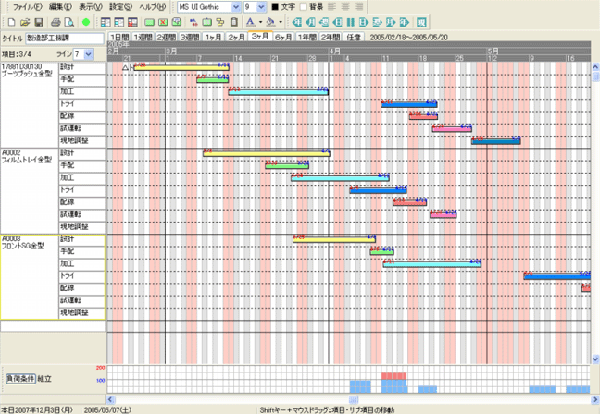Click the fill color paint bucket icon
This screenshot has height=415, width=600.
pos(270,21)
